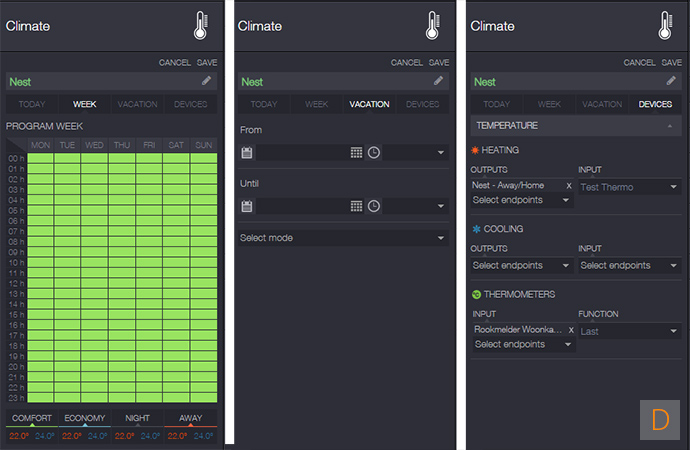Save the weekly program
This screenshot has width=690, height=450.
[x=207, y=62]
